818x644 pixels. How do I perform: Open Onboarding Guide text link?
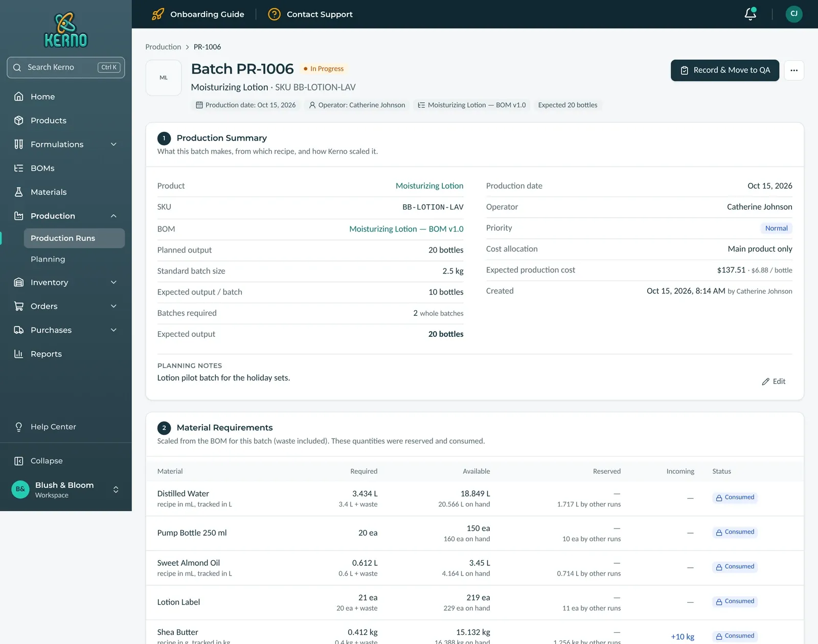tap(207, 14)
